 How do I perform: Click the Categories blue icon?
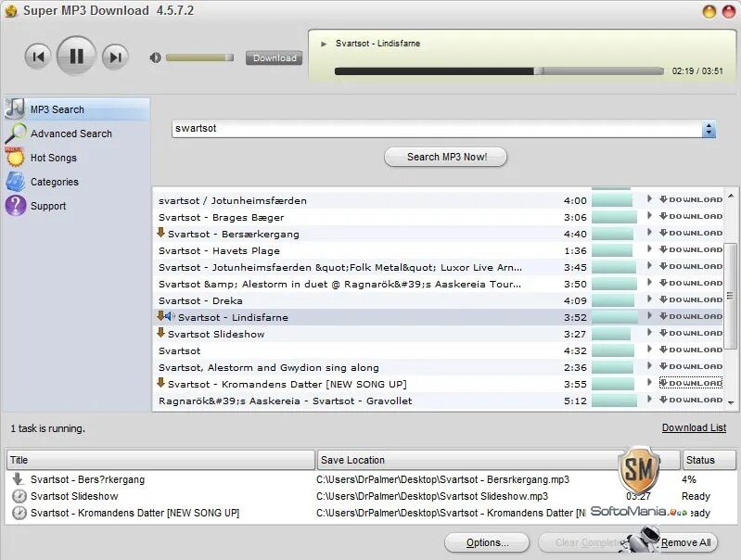coord(16,182)
